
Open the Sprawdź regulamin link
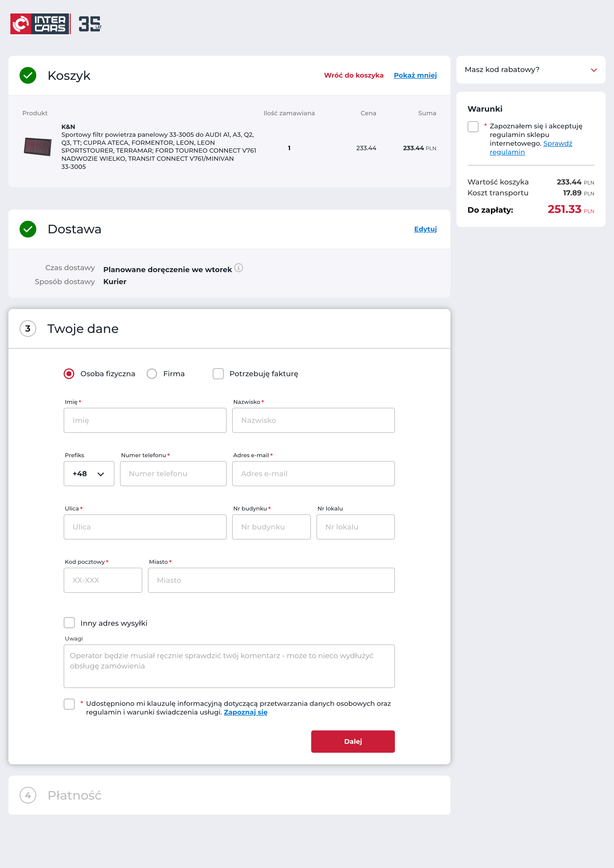557,144
